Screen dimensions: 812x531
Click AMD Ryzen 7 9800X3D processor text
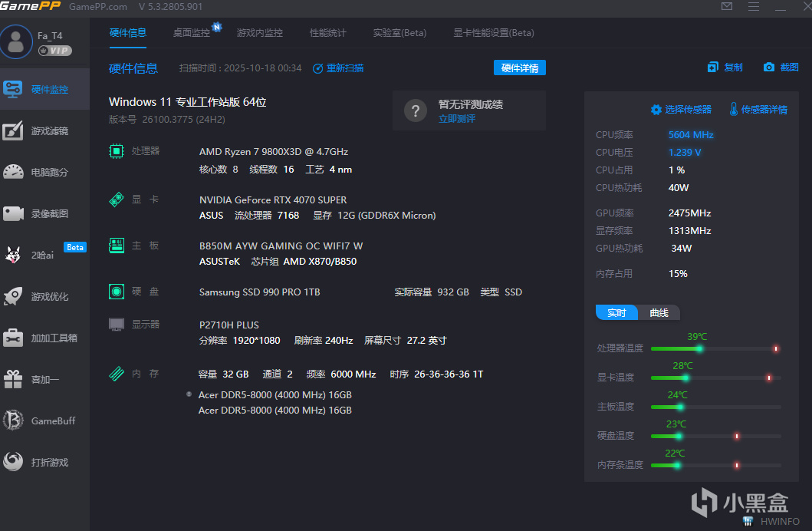click(x=274, y=152)
